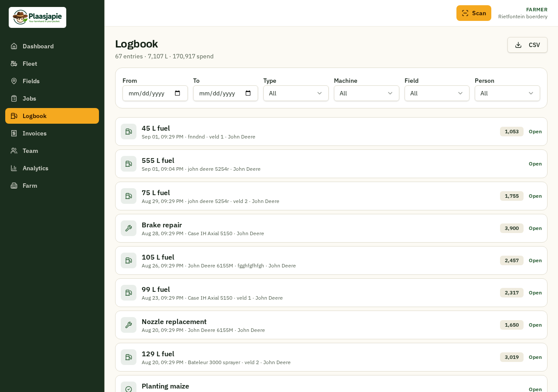
Task: Click the 3,900 amount badge
Action: (512, 228)
